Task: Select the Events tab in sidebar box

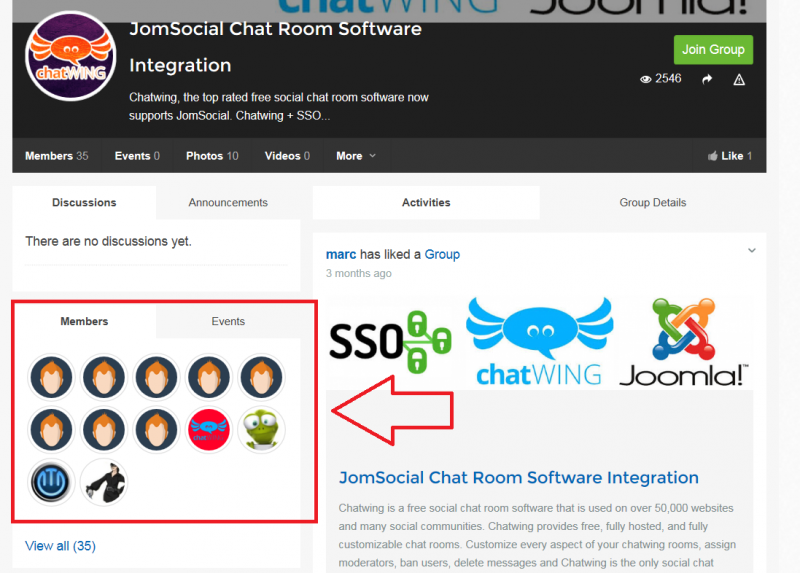Action: (x=228, y=321)
